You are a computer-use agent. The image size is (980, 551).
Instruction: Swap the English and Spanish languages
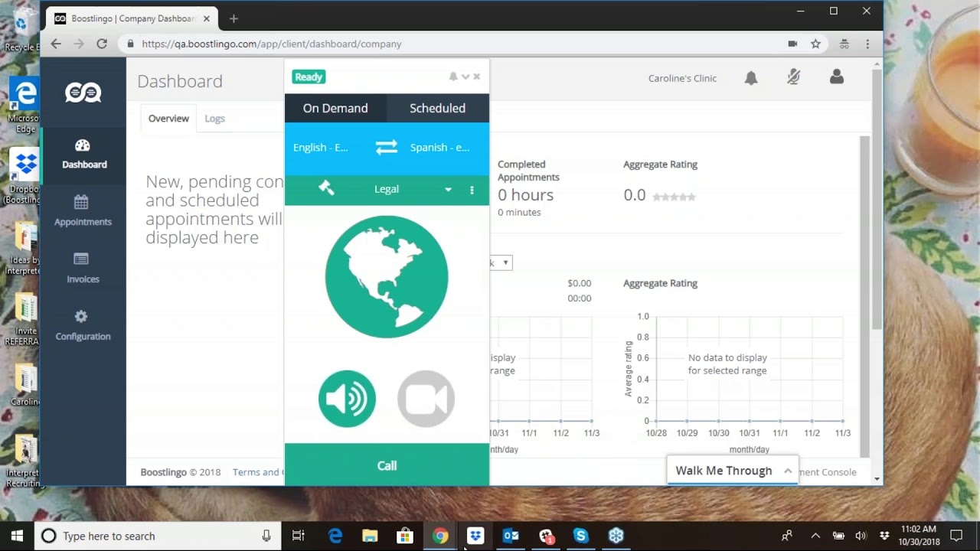coord(387,147)
